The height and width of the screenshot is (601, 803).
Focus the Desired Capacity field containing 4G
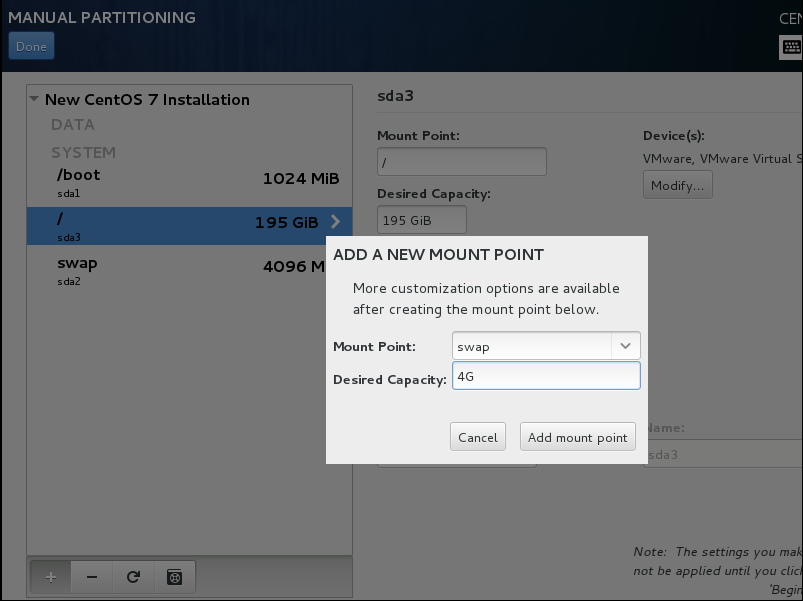545,376
